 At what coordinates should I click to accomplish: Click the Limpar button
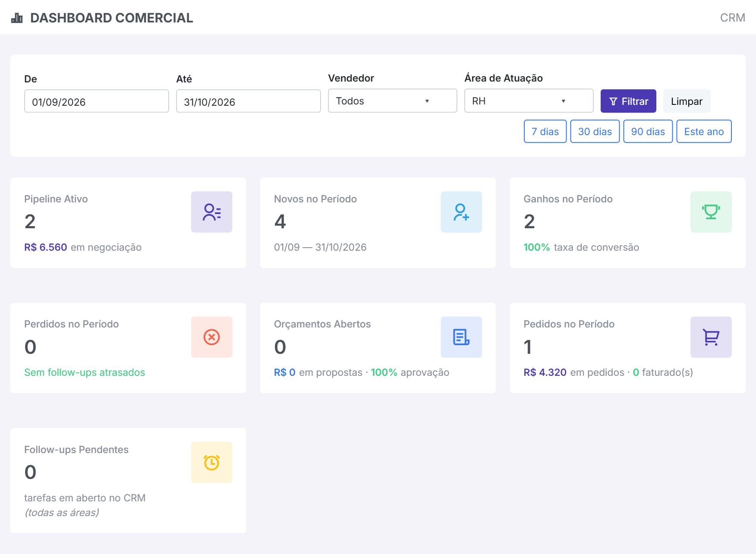point(687,101)
